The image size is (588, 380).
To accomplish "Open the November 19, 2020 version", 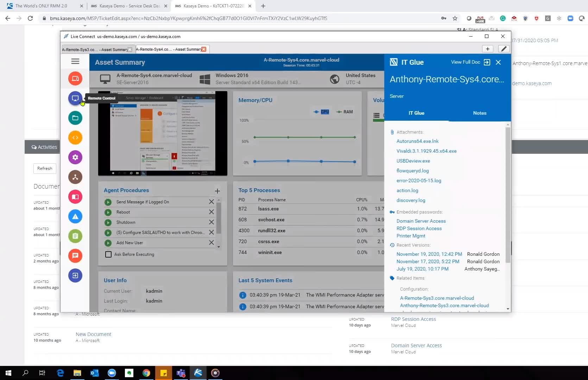I will coord(429,254).
